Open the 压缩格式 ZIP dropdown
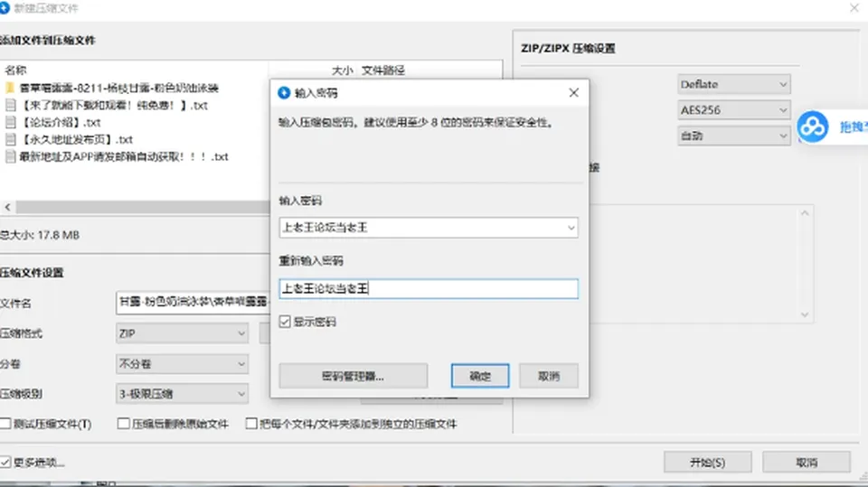868x487 pixels. [182, 333]
